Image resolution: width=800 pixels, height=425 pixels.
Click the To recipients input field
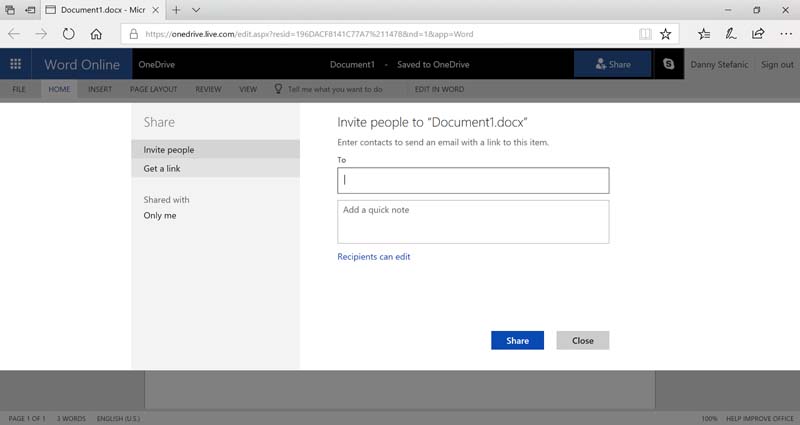[x=473, y=180]
